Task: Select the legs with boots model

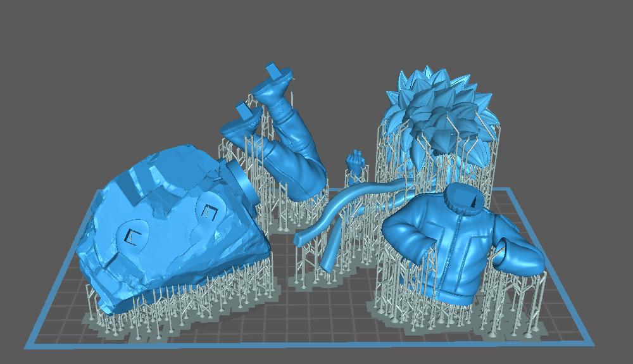Action: click(279, 133)
